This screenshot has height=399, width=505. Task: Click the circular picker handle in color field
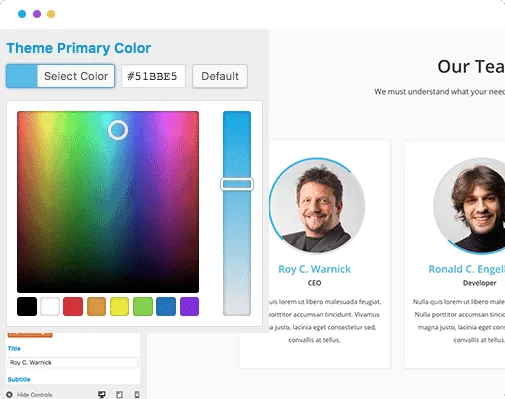(x=118, y=130)
